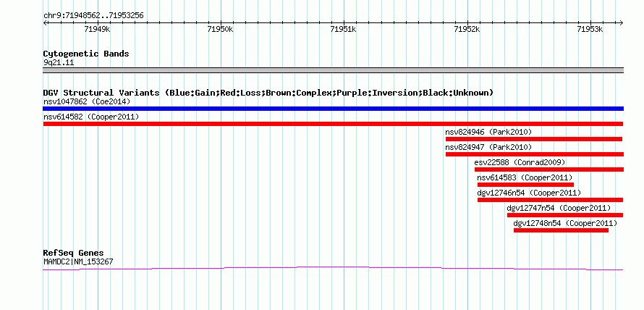Select the dgv12746n54 (Cooper2011) red bar

[x=551, y=200]
